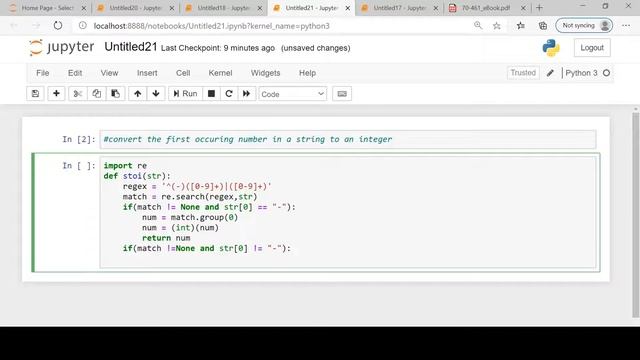Image resolution: width=640 pixels, height=360 pixels.
Task: Click the kernel idle circle indicator
Action: tap(607, 73)
